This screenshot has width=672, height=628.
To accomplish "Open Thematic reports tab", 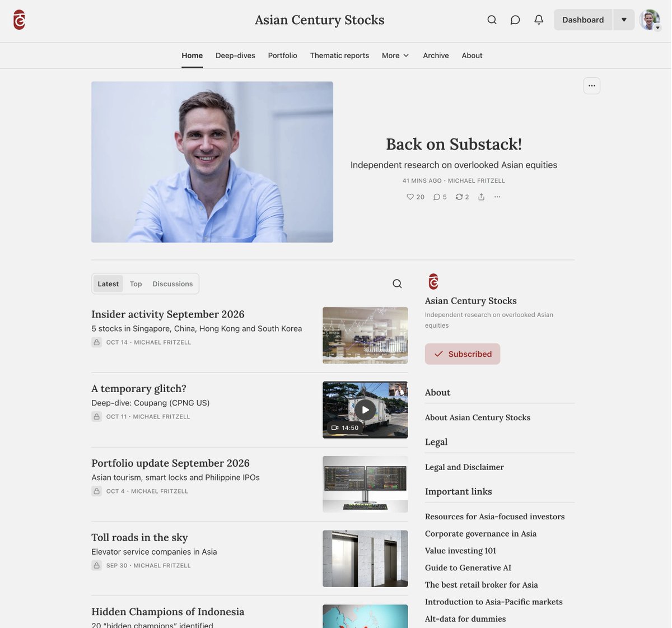I will click(x=339, y=55).
